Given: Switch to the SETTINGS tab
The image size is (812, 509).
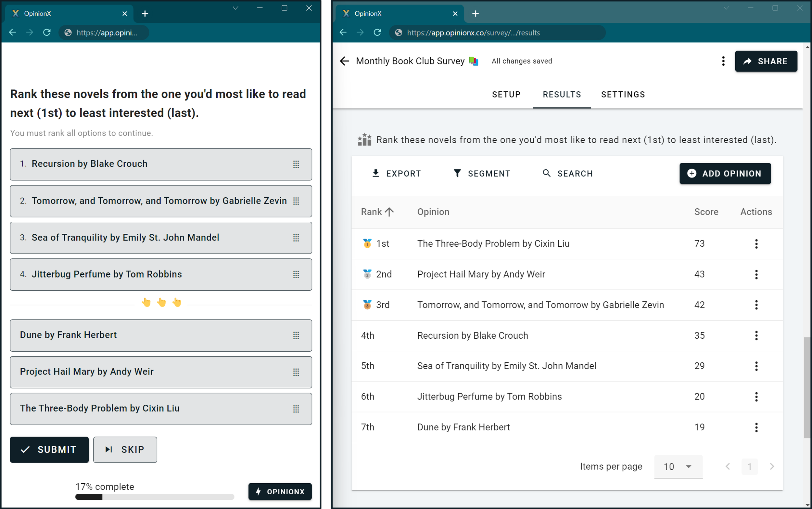Looking at the screenshot, I should 623,95.
